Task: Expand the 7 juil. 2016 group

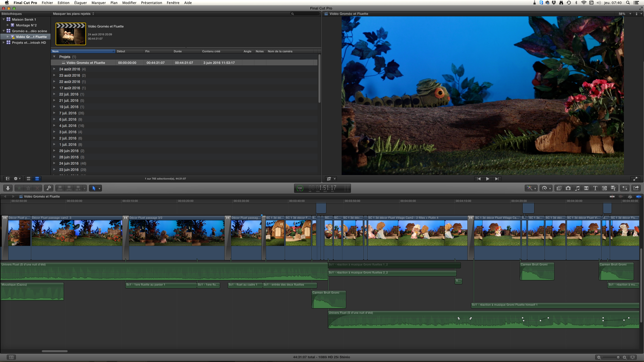Action: [x=54, y=113]
